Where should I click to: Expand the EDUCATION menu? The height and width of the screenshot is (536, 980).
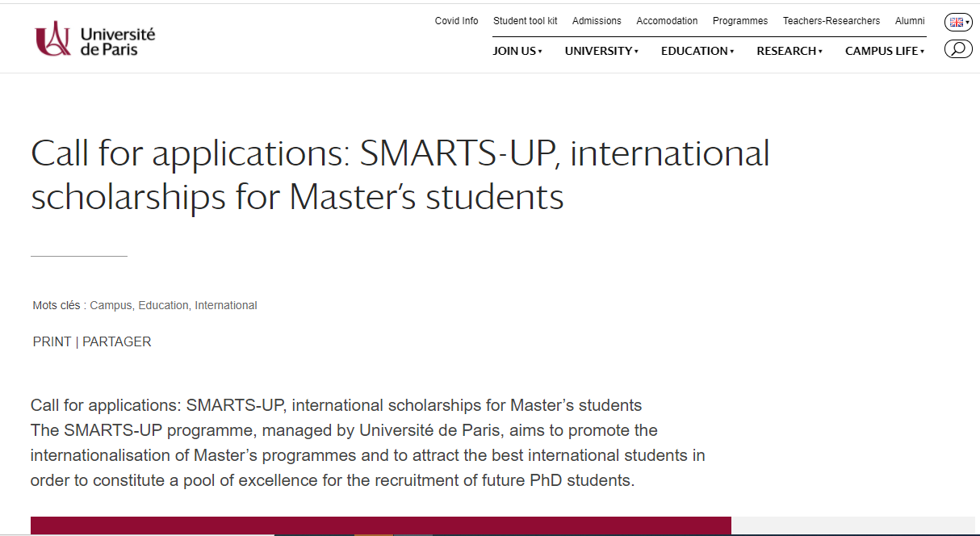[x=697, y=51]
